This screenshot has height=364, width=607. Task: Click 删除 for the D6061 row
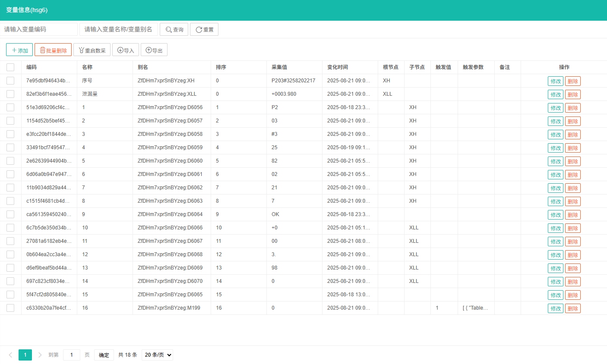[573, 175]
